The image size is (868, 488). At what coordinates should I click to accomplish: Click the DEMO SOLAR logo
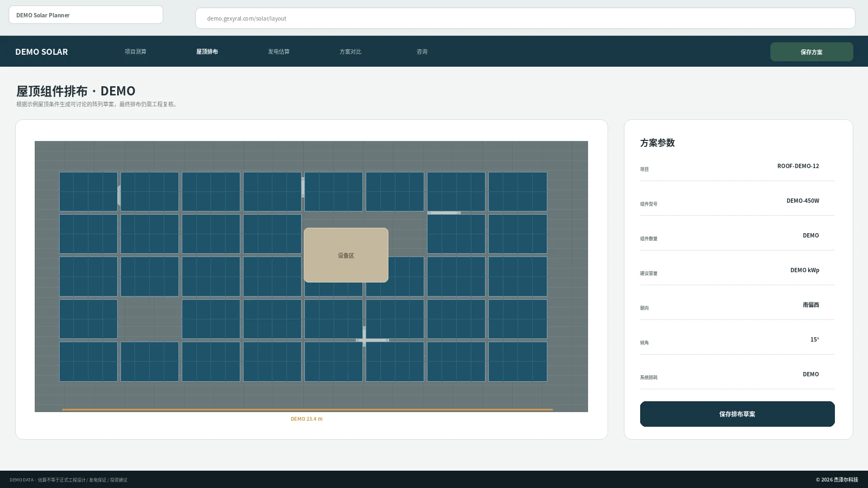pyautogui.click(x=42, y=52)
